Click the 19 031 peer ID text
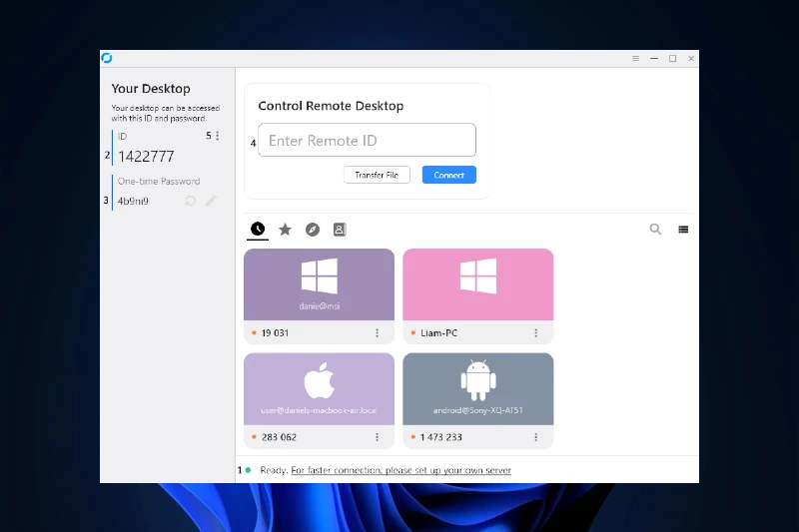Screen dimensions: 799x532 tap(276, 333)
